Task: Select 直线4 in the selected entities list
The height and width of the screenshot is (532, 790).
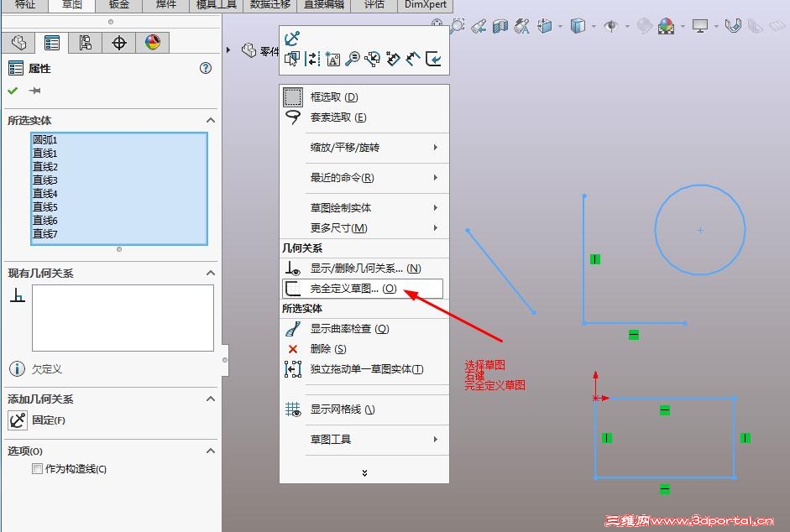Action: coord(119,194)
